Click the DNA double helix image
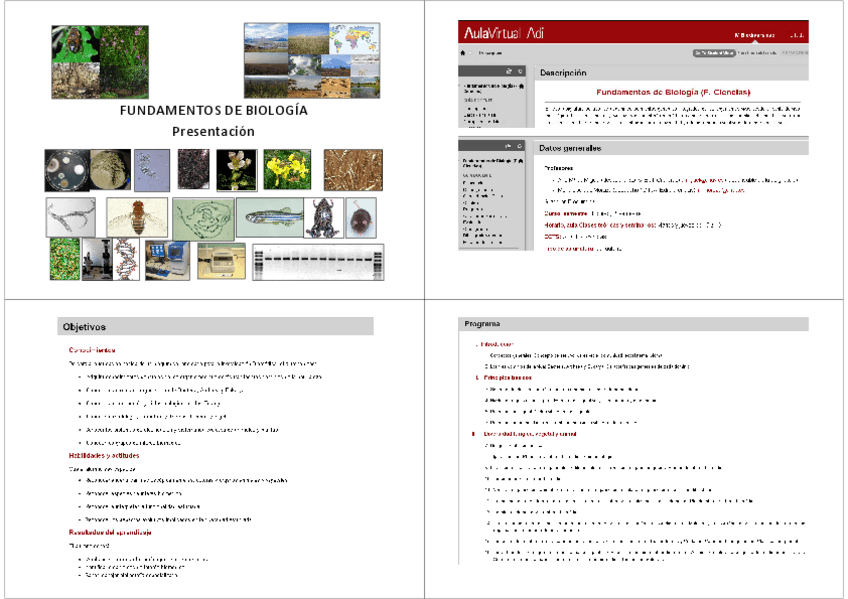 [126, 259]
